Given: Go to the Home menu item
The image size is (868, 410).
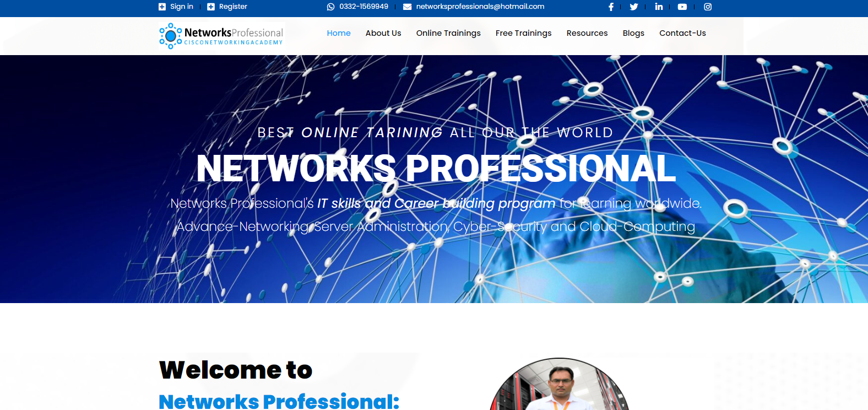Looking at the screenshot, I should coord(339,33).
